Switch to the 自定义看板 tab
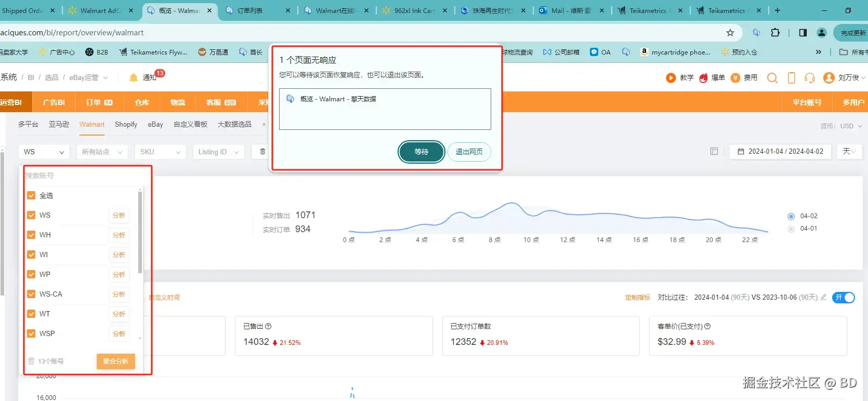Screen dimensions: 868x401 (x=190, y=124)
